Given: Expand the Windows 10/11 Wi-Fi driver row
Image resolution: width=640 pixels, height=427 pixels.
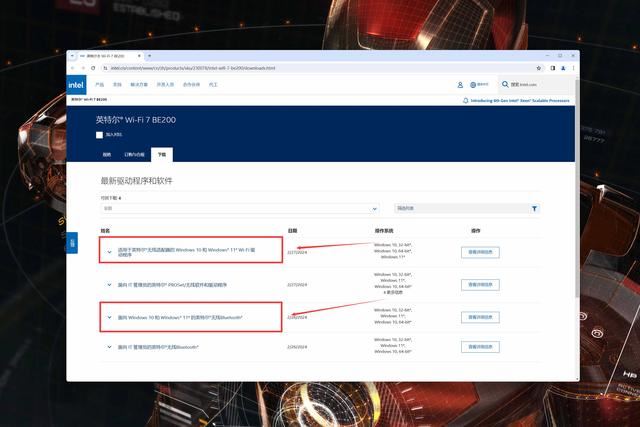Looking at the screenshot, I should pos(109,252).
